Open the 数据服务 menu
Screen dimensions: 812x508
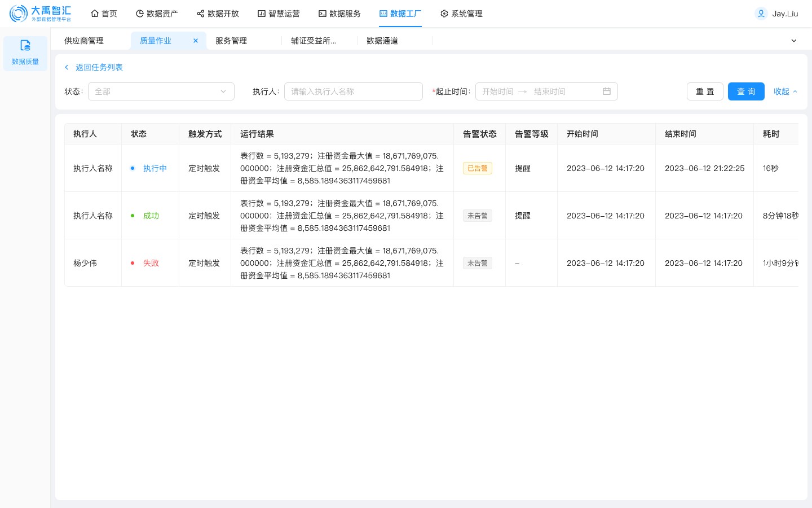(x=339, y=14)
